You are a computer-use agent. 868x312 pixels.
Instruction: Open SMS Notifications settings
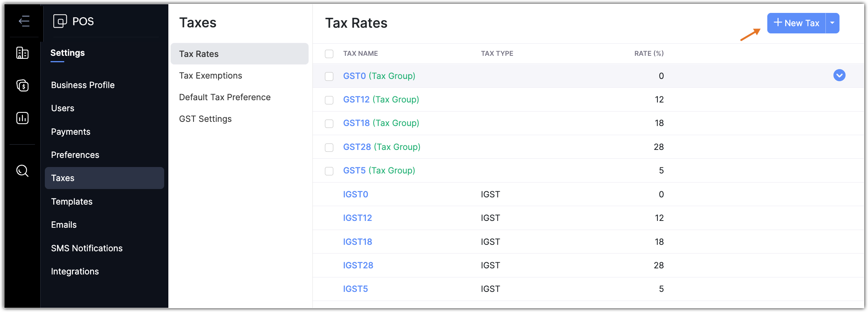click(x=87, y=248)
